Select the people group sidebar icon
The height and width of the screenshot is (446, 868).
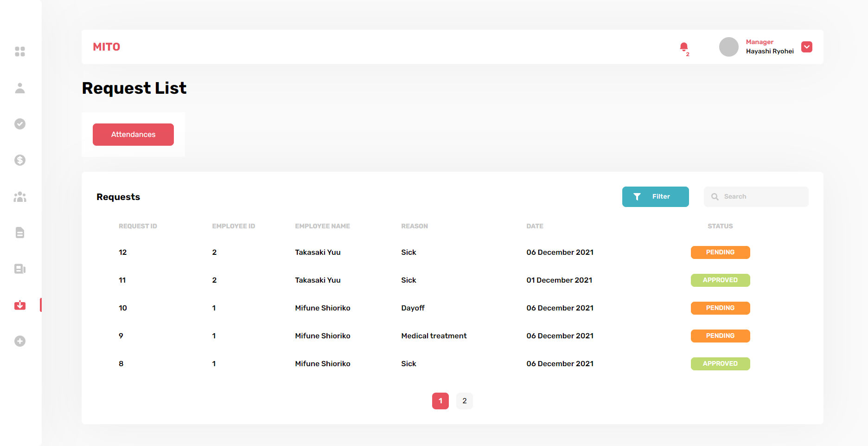[x=20, y=197]
